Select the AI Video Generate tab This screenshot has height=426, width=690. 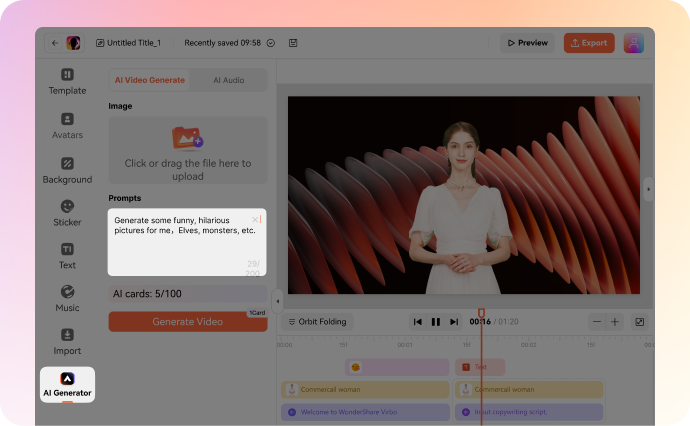(150, 80)
